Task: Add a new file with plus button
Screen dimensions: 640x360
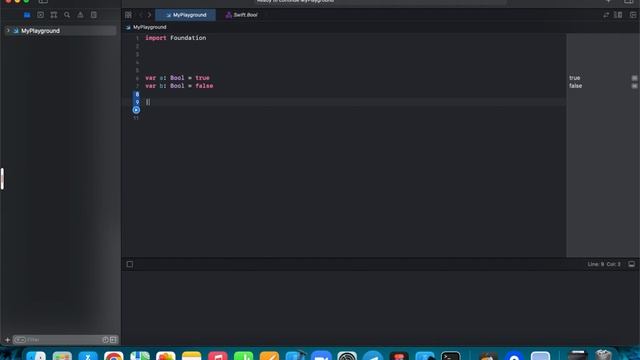Action: tap(7, 340)
